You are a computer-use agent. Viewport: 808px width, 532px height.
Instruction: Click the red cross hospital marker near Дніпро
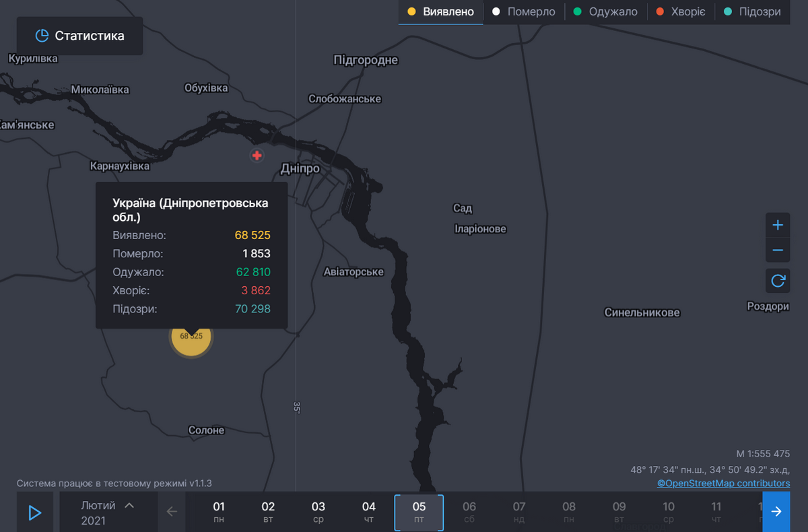pyautogui.click(x=257, y=155)
